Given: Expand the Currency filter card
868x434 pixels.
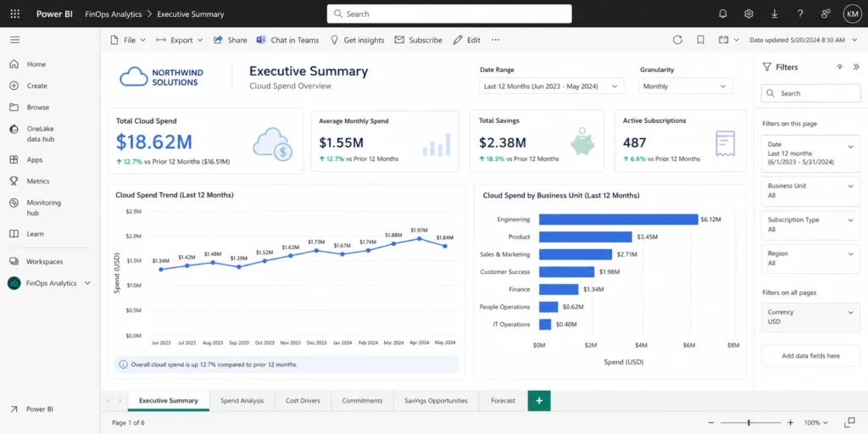Looking at the screenshot, I should 851,313.
